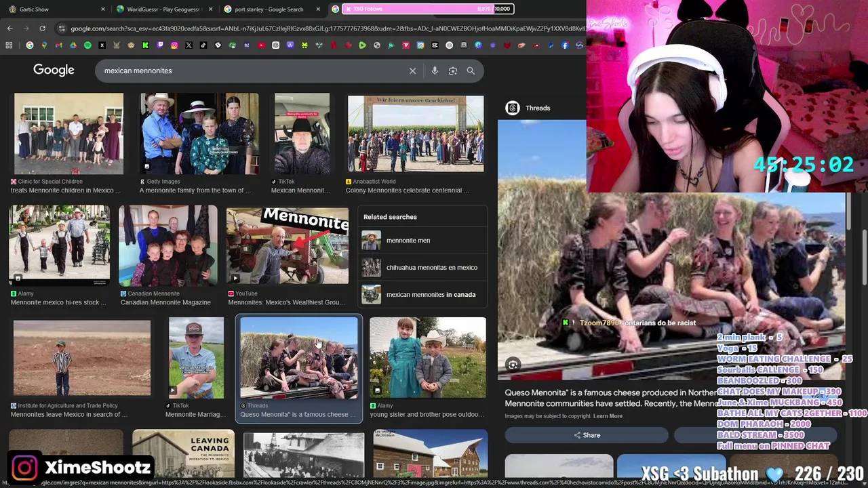Click the Threads source icon in preview panel

point(513,108)
